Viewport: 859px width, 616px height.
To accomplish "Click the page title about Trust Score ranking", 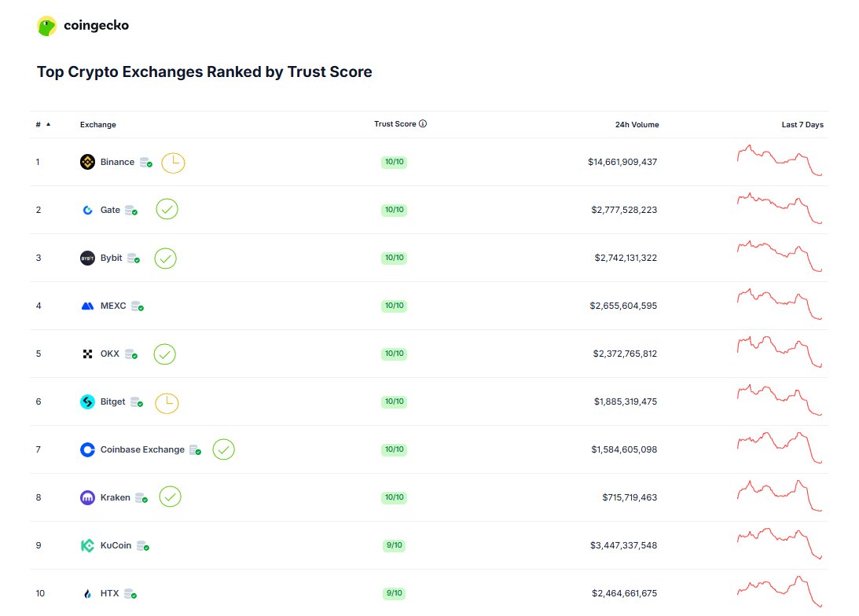I will (204, 72).
